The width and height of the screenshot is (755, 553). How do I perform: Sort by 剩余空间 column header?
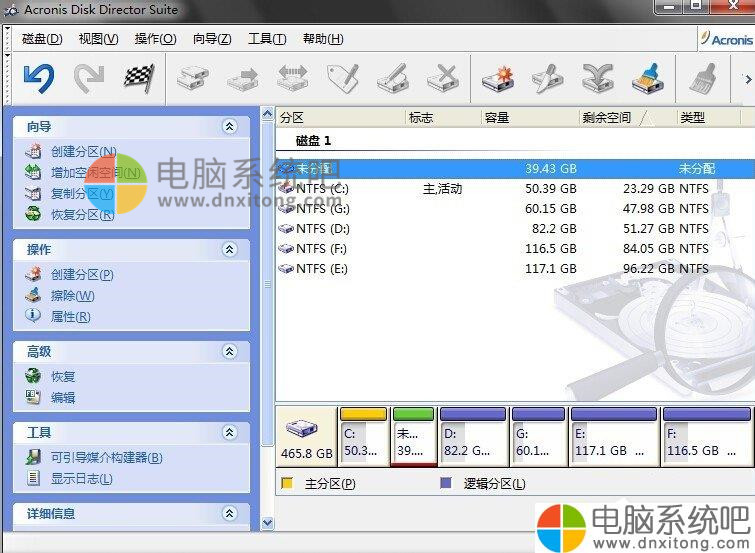pos(628,118)
